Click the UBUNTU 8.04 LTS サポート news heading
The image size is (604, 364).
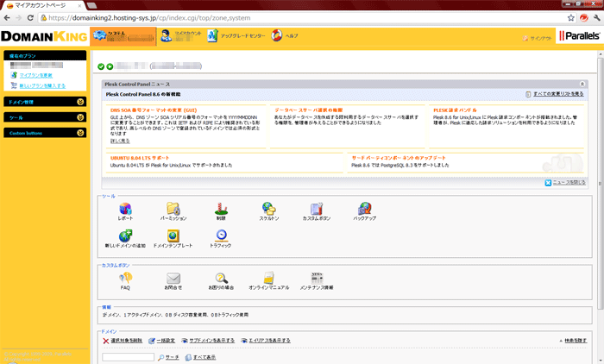click(140, 158)
